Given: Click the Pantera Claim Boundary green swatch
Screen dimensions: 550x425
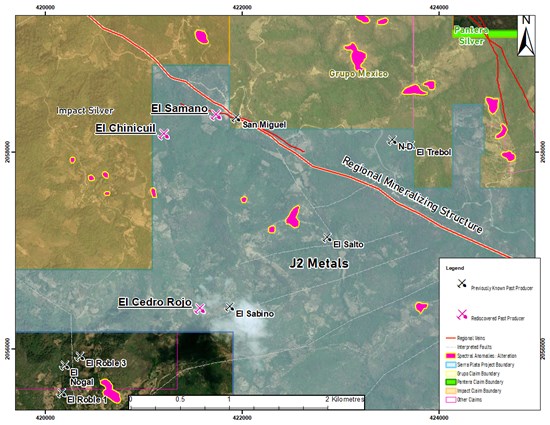Looking at the screenshot, I should (x=450, y=382).
